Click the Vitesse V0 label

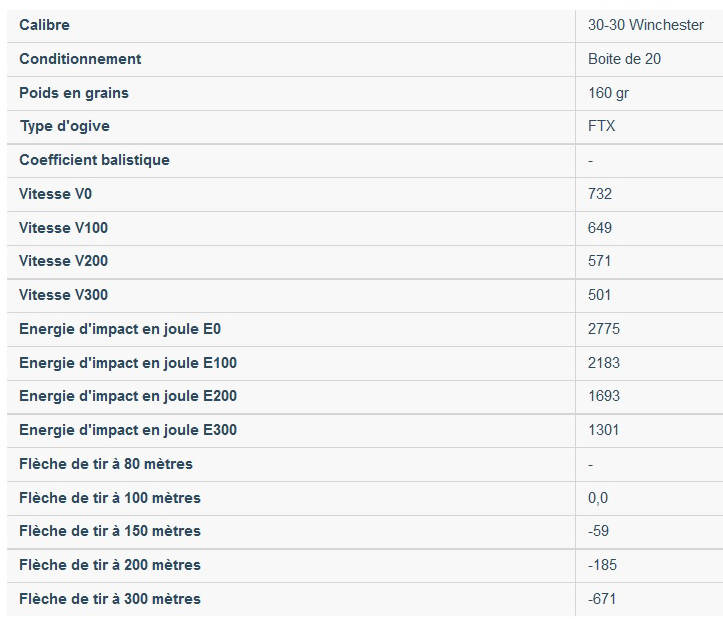55,194
